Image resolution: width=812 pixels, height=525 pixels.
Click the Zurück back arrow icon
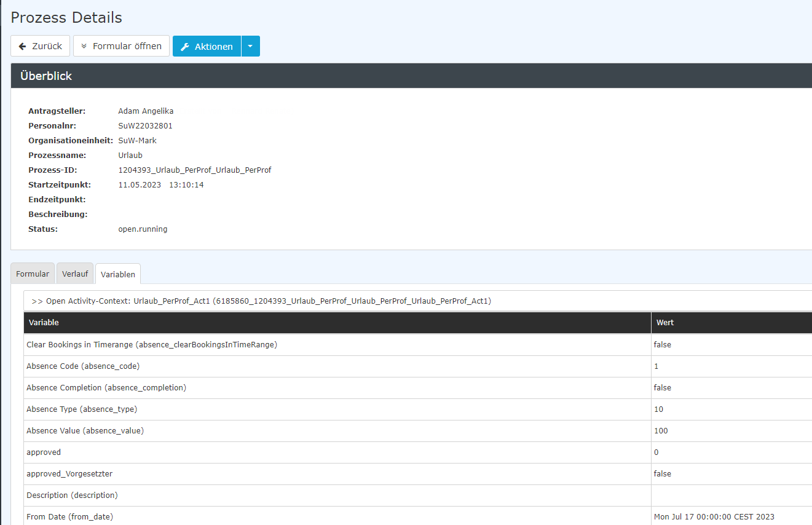click(x=23, y=46)
